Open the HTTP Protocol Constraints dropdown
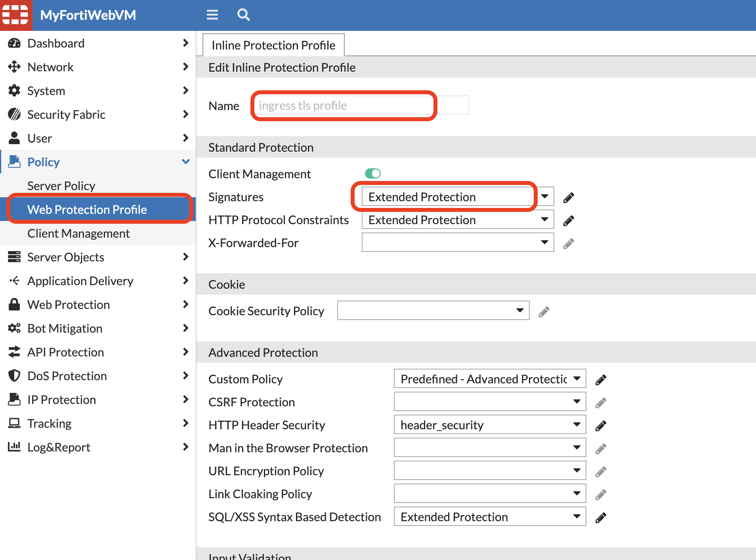 click(458, 219)
